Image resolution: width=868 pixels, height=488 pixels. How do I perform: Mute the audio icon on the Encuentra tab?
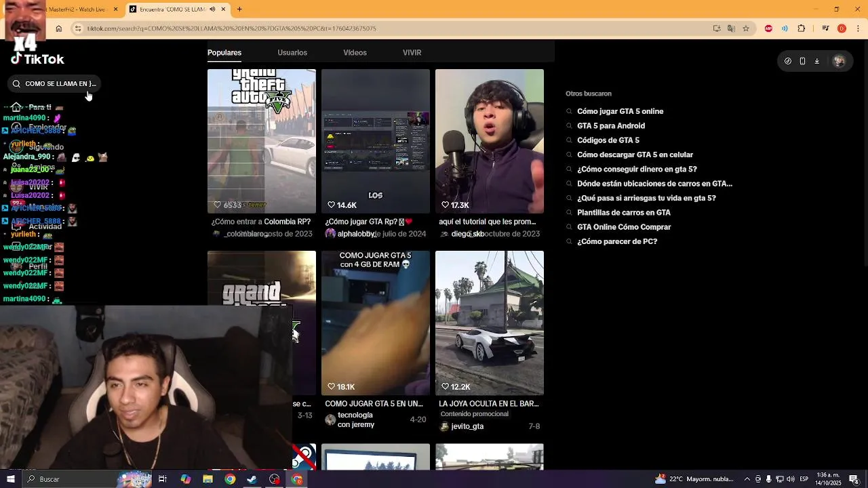point(213,9)
